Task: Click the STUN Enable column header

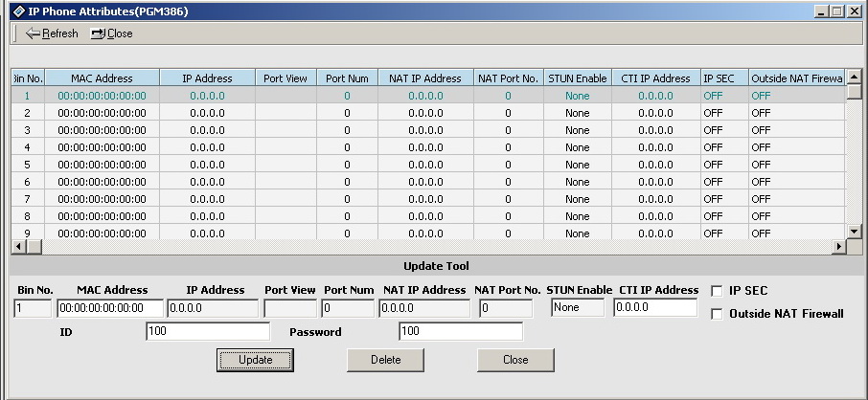Action: pos(577,78)
